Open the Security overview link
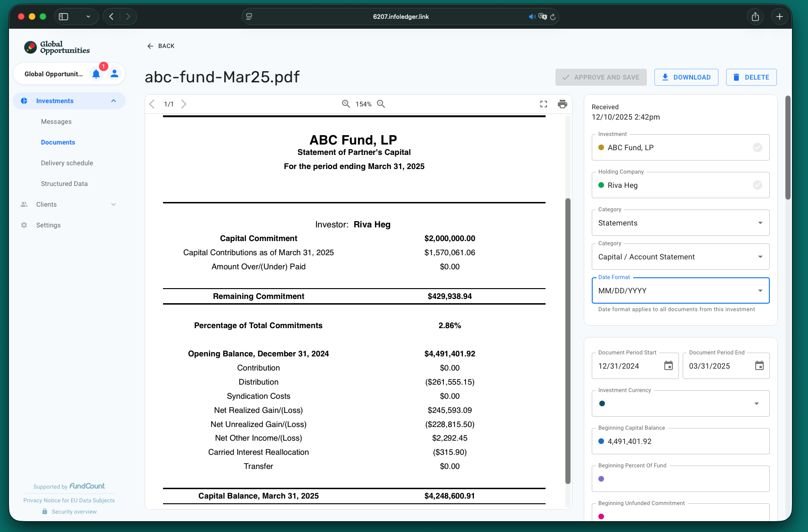This screenshot has width=808, height=532. click(74, 512)
